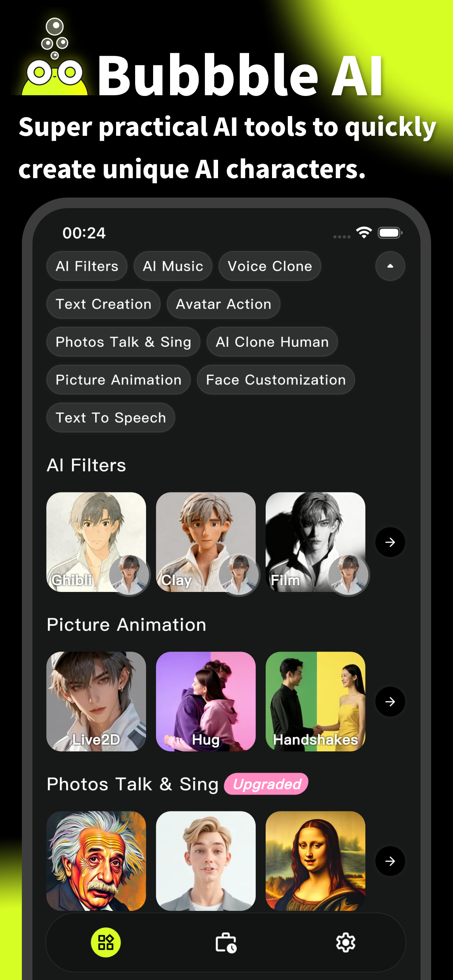Select the Text Creation chip
Viewport: 453px width, 980px height.
(103, 304)
